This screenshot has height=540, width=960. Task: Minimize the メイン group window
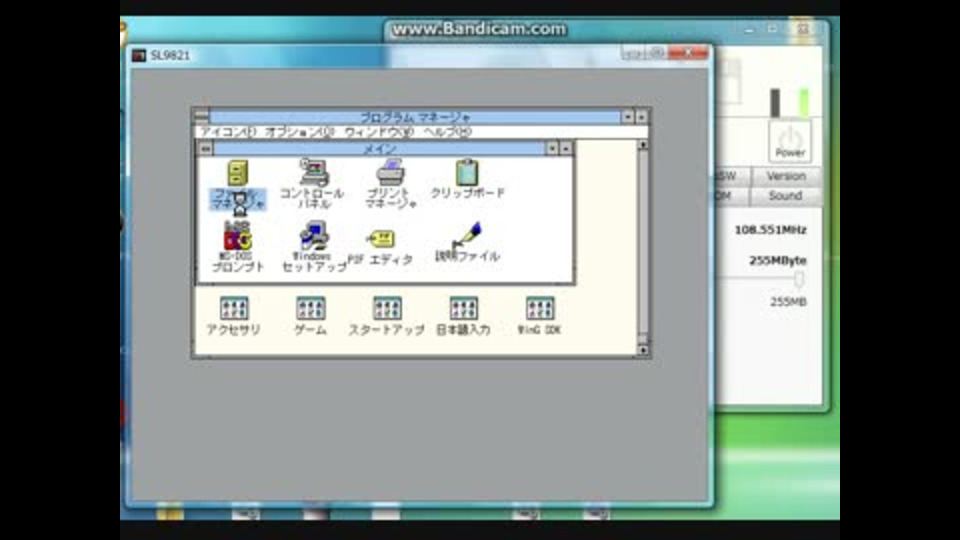point(552,149)
